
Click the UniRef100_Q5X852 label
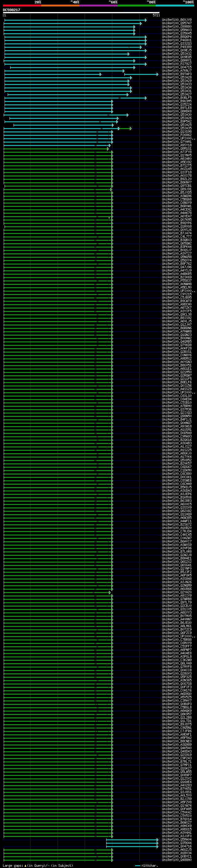pyautogui.click(x=177, y=460)
